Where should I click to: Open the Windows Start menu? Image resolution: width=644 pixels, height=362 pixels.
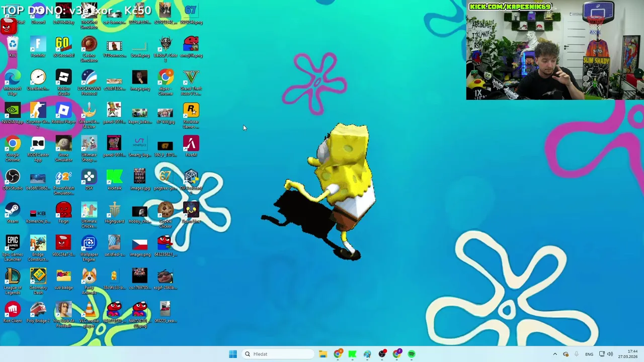pos(232,354)
